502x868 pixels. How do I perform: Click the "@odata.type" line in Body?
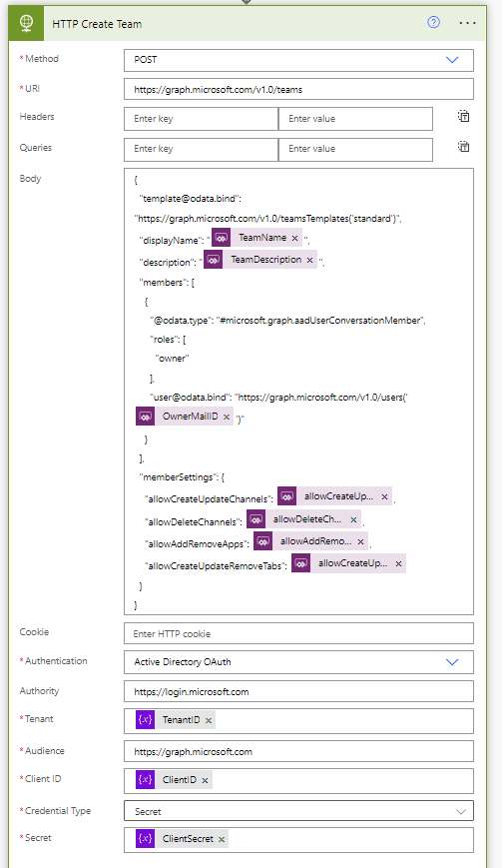click(288, 320)
